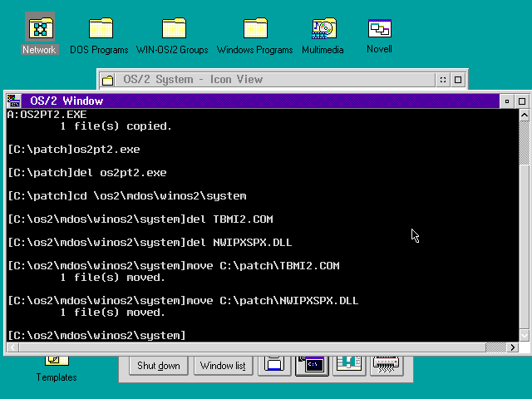Click the printer icon in the Launchpad
Viewport: 532px width, 399px height.
tap(274, 365)
